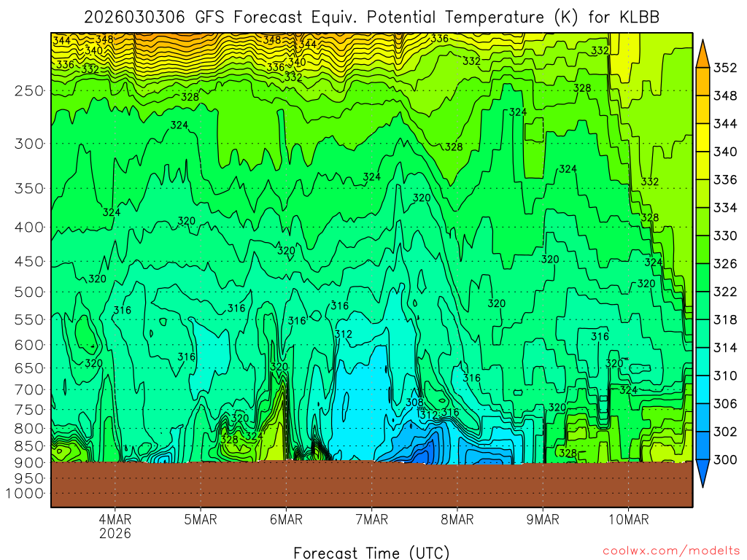Image resolution: width=747 pixels, height=560 pixels.
Task: Click the 300 pressure level label
Action: tap(29, 144)
